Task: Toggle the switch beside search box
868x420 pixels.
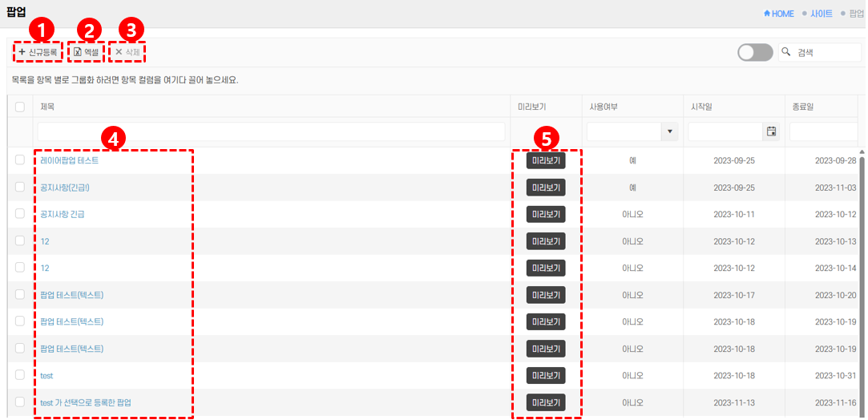Action: 755,52
